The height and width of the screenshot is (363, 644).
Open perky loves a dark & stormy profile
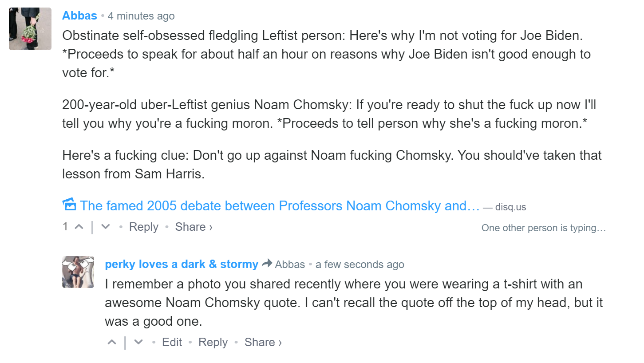coord(182,264)
